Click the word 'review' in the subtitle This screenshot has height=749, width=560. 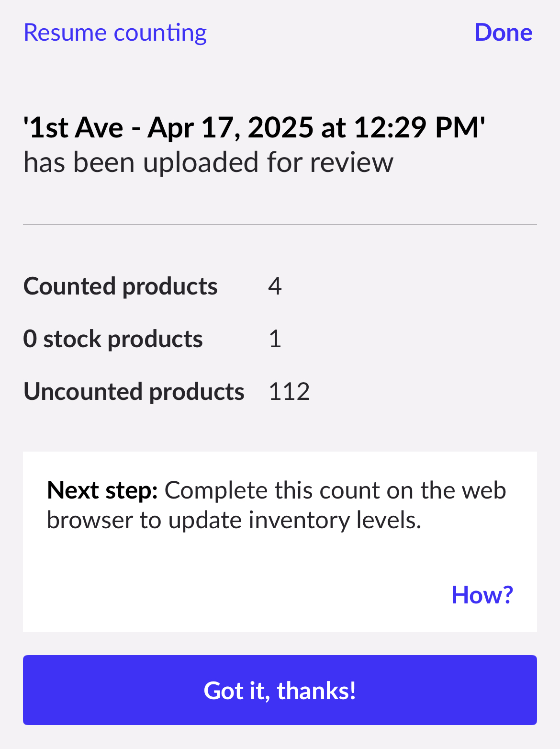351,162
